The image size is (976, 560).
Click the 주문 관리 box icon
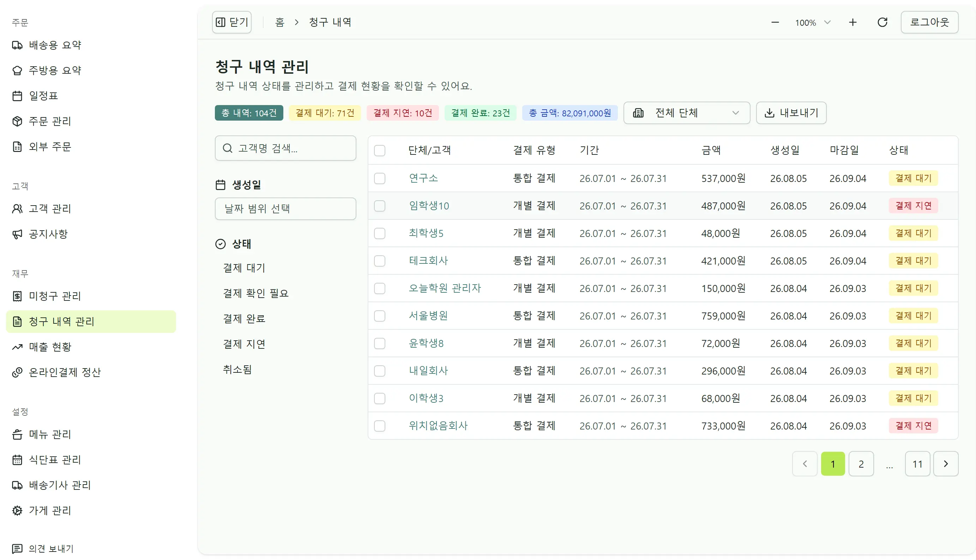17,121
